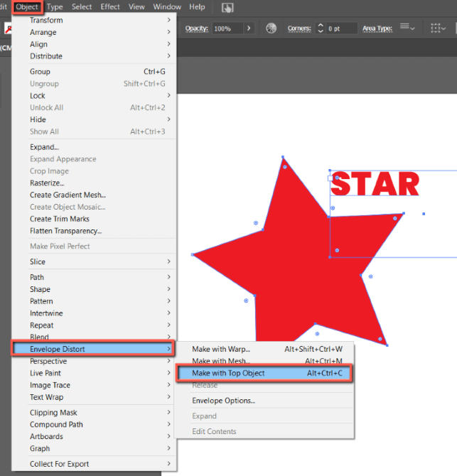Expand the Opacity slider arrow
The width and height of the screenshot is (457, 476).
coord(249,28)
